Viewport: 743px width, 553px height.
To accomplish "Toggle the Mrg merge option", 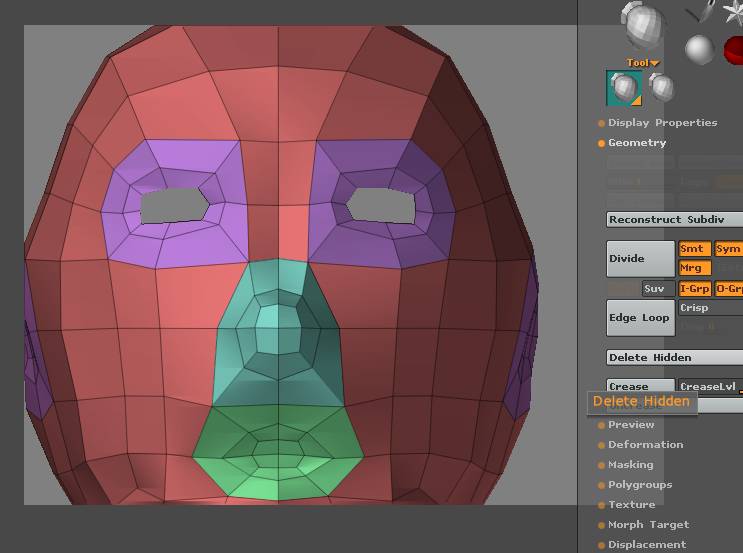I will [x=694, y=268].
